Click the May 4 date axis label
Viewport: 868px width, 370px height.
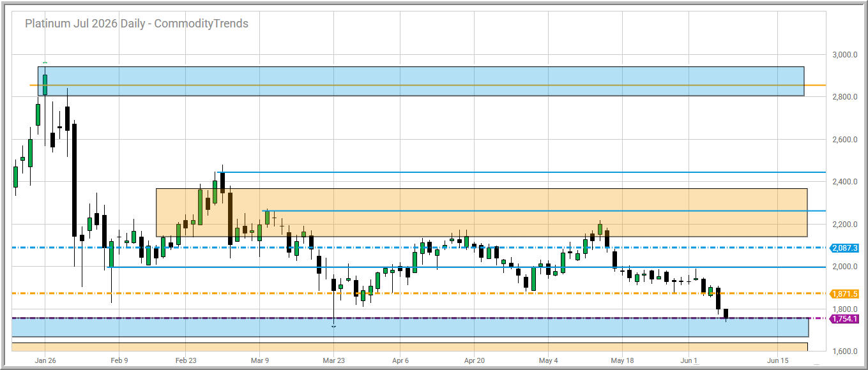pos(548,360)
